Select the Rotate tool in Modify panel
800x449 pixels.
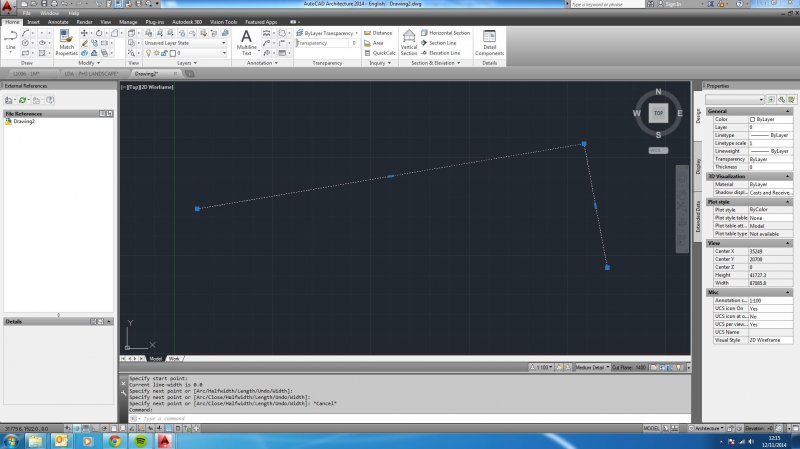click(x=99, y=33)
